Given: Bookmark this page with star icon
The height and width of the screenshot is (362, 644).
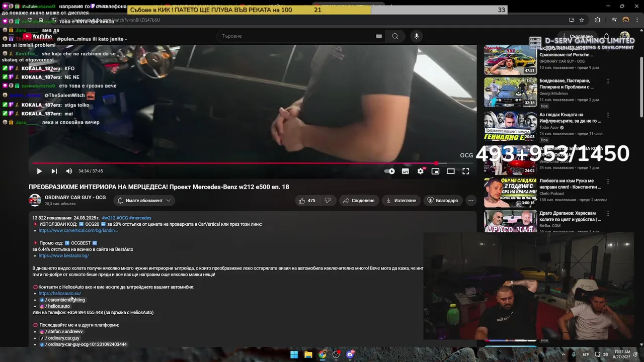Looking at the screenshot, I should click(x=582, y=20).
